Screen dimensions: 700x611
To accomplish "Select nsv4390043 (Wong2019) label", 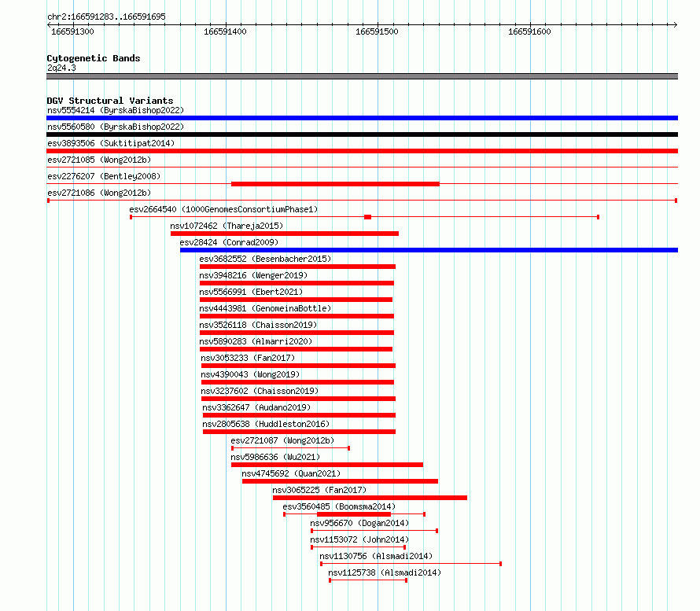I will point(250,374).
